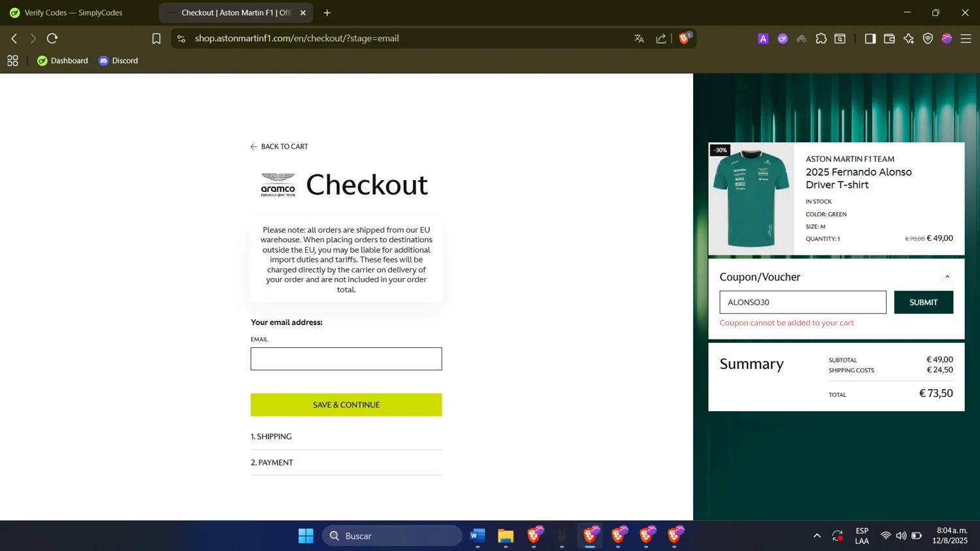Open the ESP LAA language switcher
Image resolution: width=980 pixels, height=551 pixels.
click(862, 536)
